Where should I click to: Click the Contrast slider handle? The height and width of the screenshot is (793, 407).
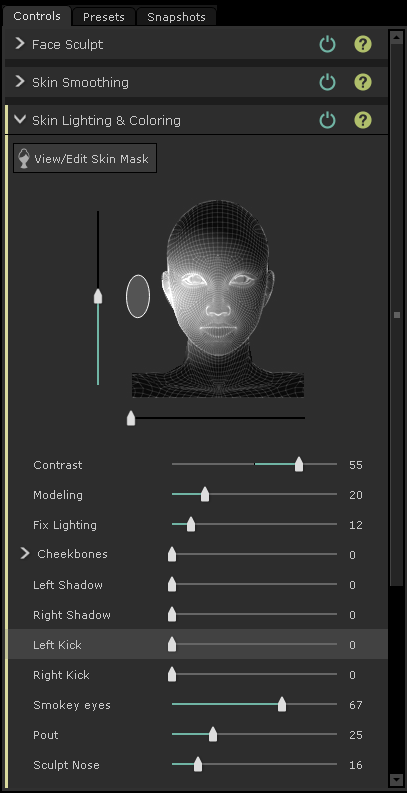pyautogui.click(x=299, y=464)
